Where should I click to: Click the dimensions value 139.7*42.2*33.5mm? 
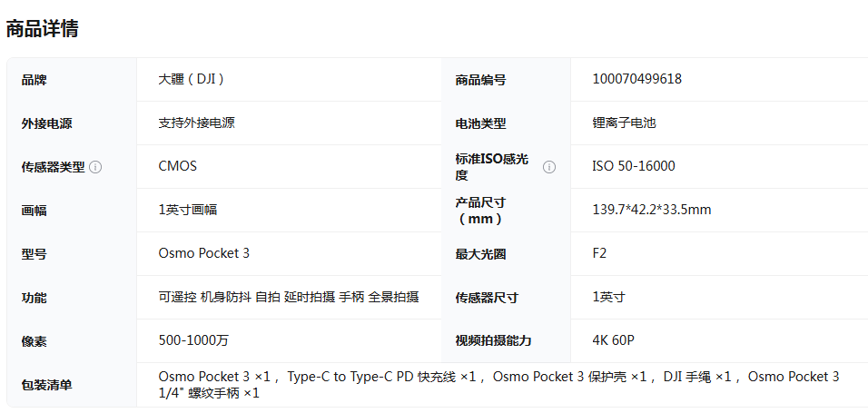point(651,210)
